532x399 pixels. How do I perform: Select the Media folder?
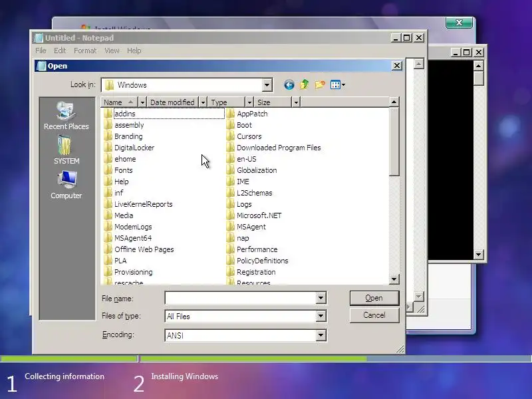pos(119,215)
